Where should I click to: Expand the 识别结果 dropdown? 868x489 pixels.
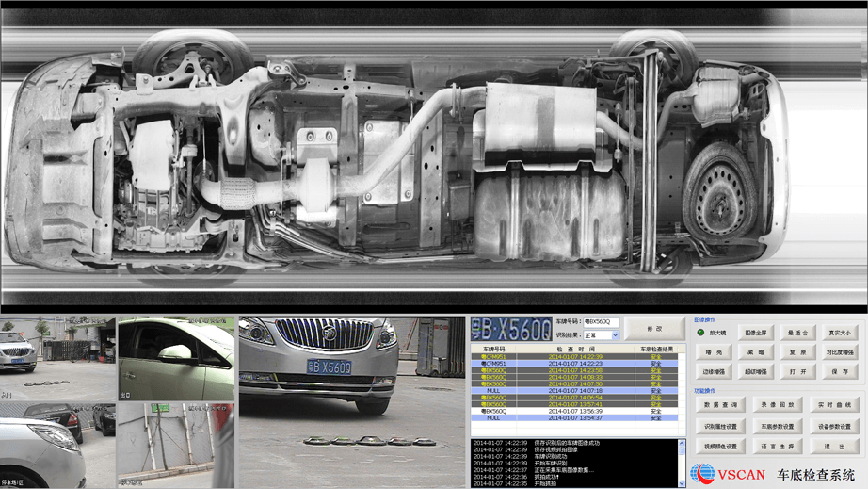click(614, 335)
